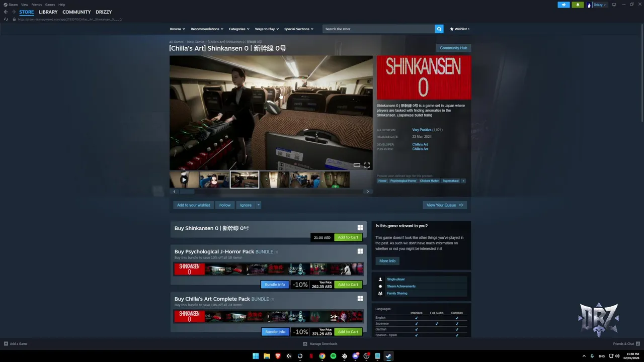Open Manage Downloads in bottom bar
This screenshot has height=362, width=644.
(320, 344)
